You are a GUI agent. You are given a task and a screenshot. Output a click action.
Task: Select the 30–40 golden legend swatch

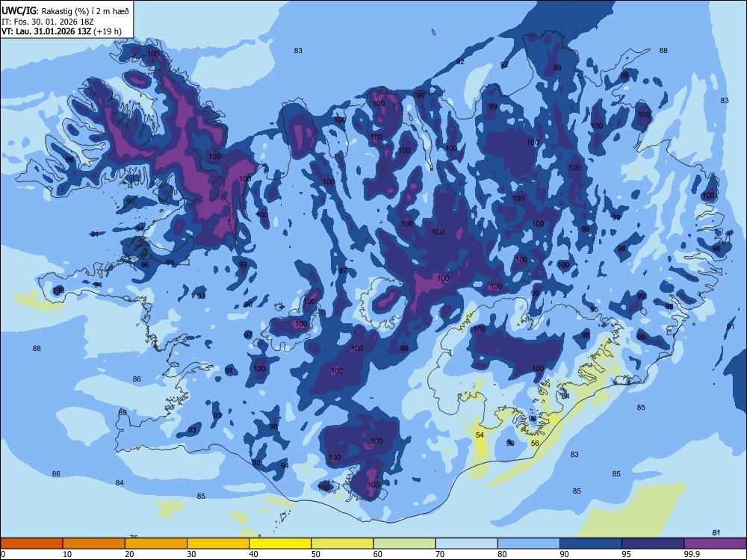tap(218, 544)
